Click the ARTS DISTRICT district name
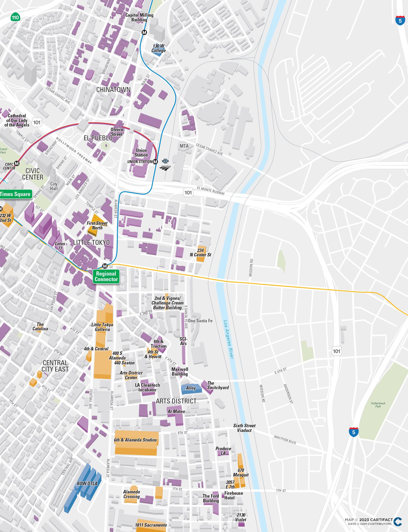This screenshot has width=408, height=532. tap(176, 401)
